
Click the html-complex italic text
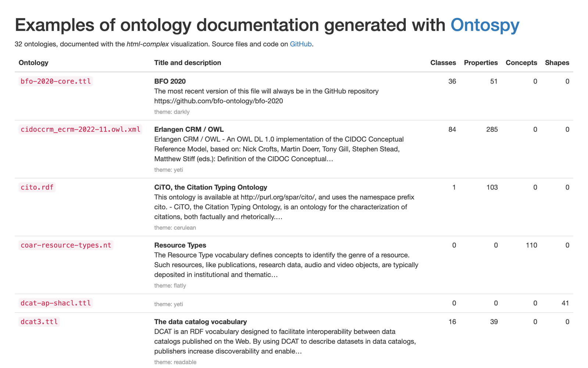(x=148, y=44)
